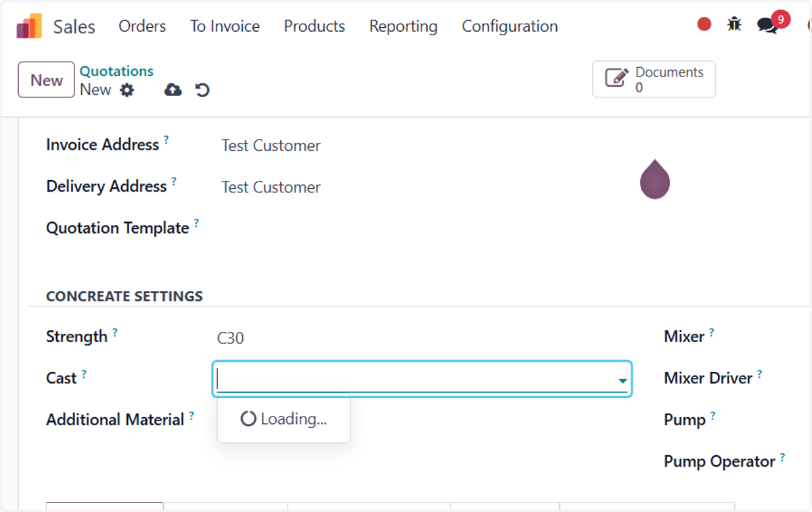Expand the Cast dropdown arrow
Image resolution: width=812 pixels, height=512 pixels.
[622, 381]
